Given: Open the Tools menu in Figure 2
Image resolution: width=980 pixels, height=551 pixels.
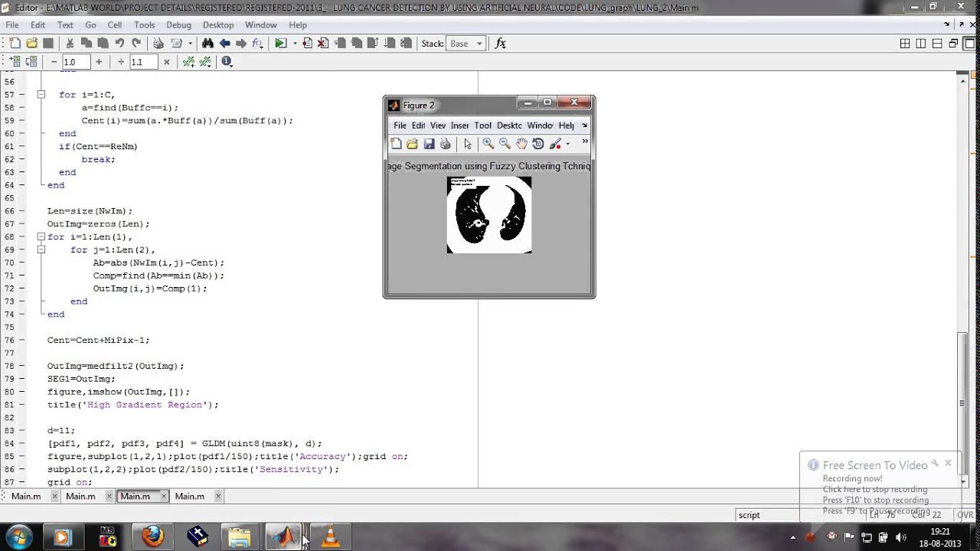Looking at the screenshot, I should [x=482, y=126].
